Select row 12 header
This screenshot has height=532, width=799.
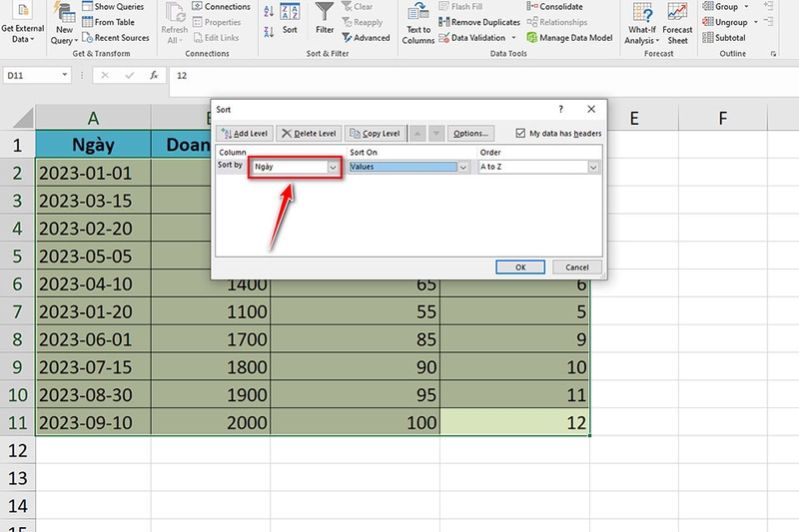[17, 450]
